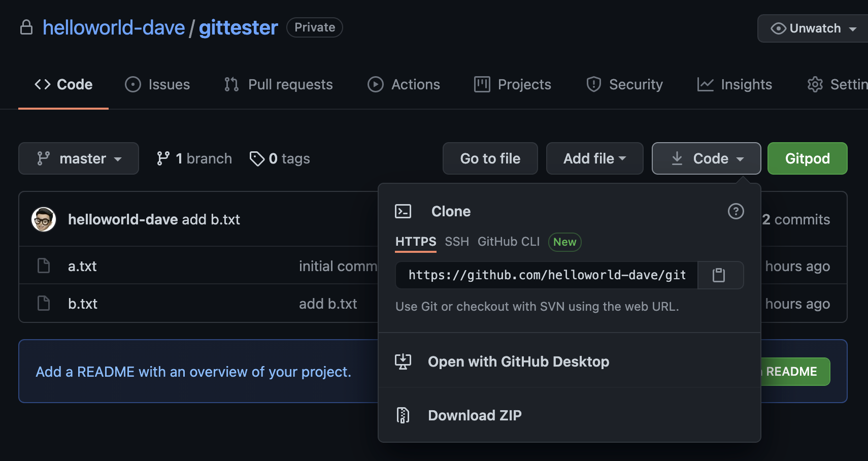Click the clipboard icon to copy clone URL
Image resolution: width=868 pixels, height=461 pixels.
tap(720, 275)
